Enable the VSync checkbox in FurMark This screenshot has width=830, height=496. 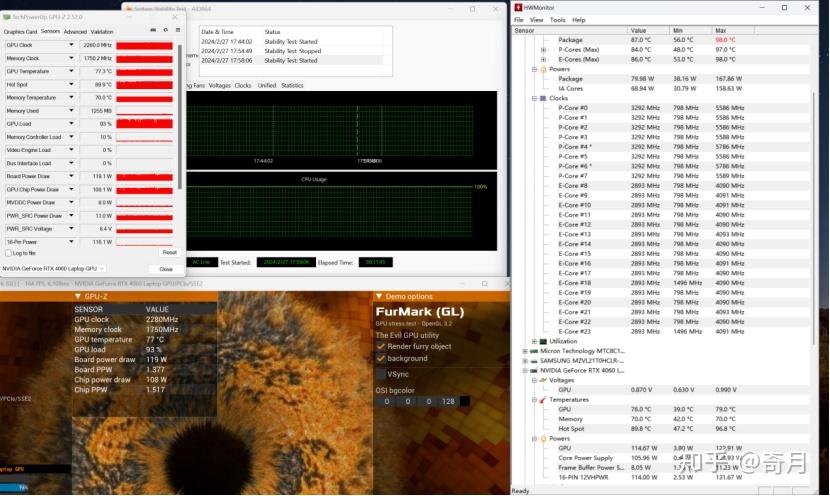pyautogui.click(x=381, y=374)
